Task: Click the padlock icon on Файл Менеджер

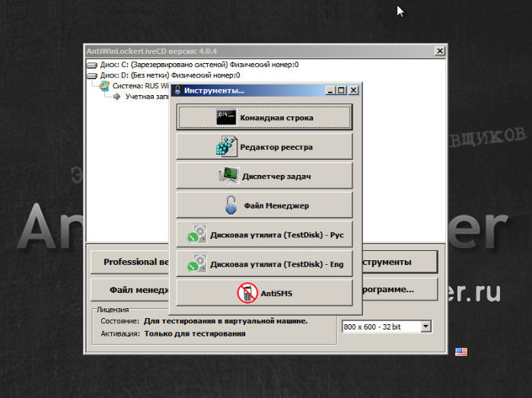Action: point(231,205)
